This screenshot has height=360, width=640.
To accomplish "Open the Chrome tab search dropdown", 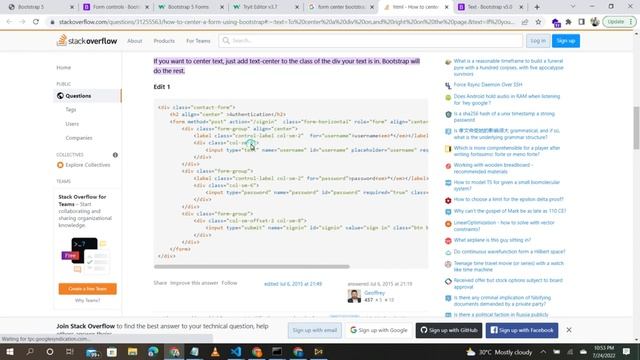I will pos(572,7).
